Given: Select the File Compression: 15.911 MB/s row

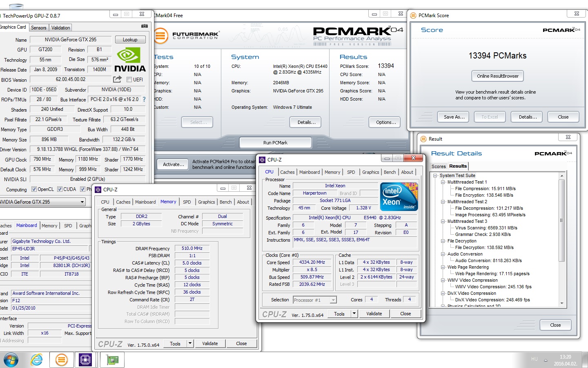Looking at the screenshot, I should point(485,189).
